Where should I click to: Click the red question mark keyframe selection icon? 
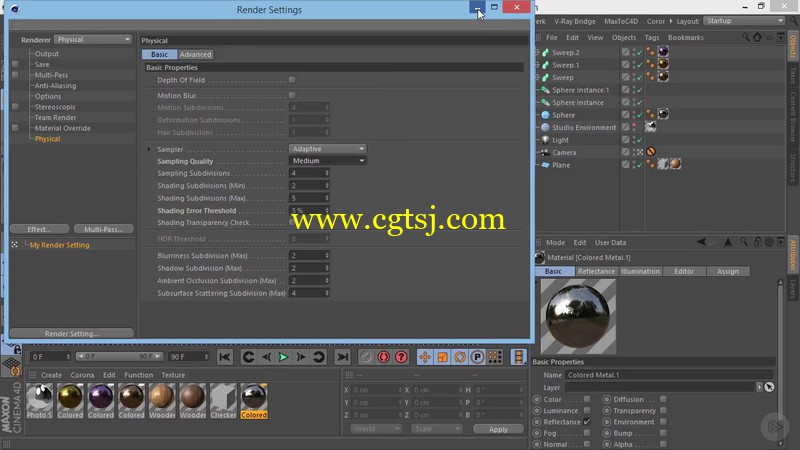point(402,357)
